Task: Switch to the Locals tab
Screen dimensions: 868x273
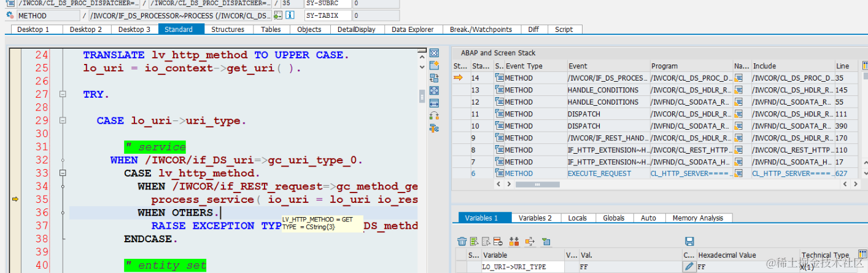Action: 578,218
